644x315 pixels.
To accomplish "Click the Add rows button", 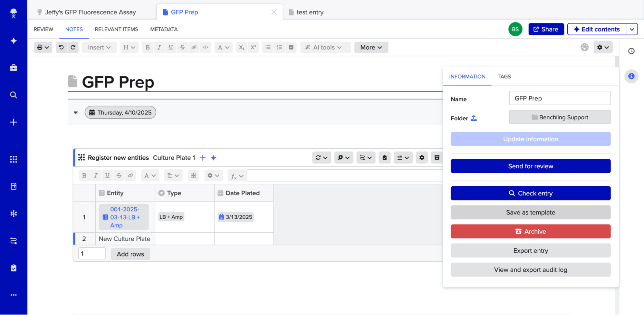I will point(130,254).
